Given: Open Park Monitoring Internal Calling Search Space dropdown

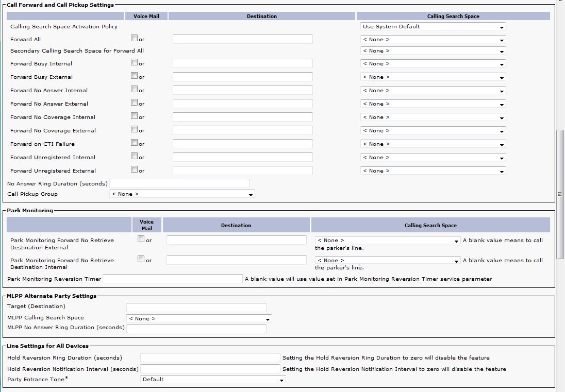Looking at the screenshot, I should (388, 261).
